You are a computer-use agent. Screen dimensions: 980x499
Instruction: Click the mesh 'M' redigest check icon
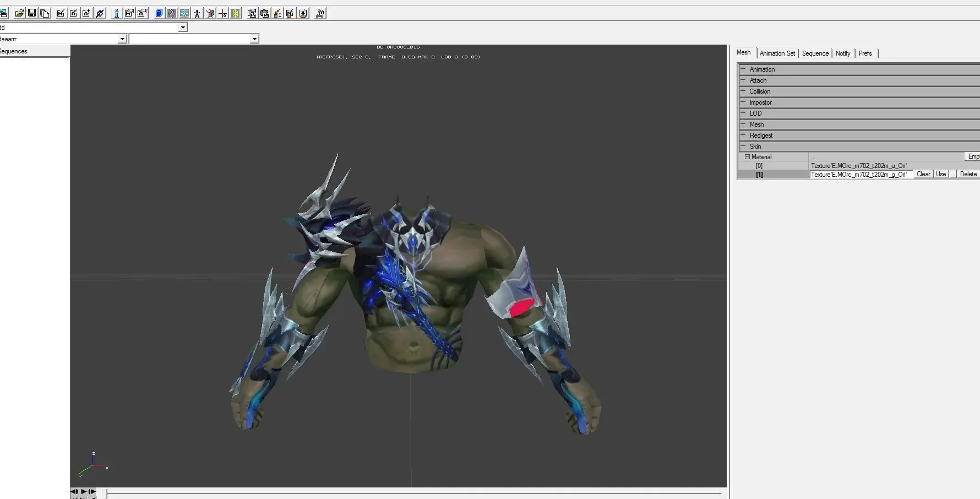(x=290, y=13)
